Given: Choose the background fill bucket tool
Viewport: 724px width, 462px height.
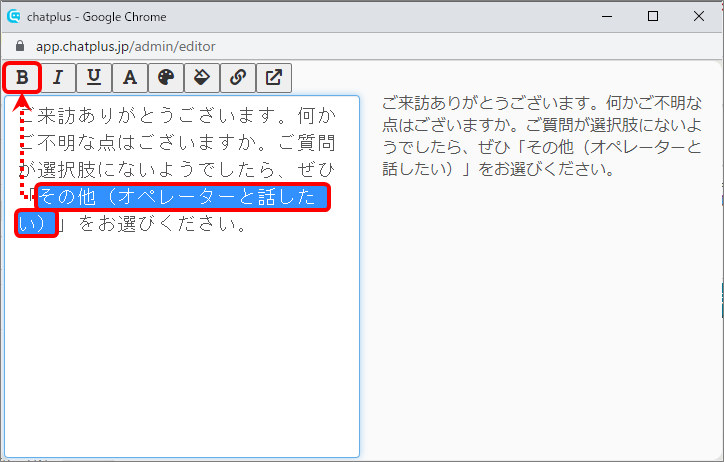Looking at the screenshot, I should pos(202,78).
